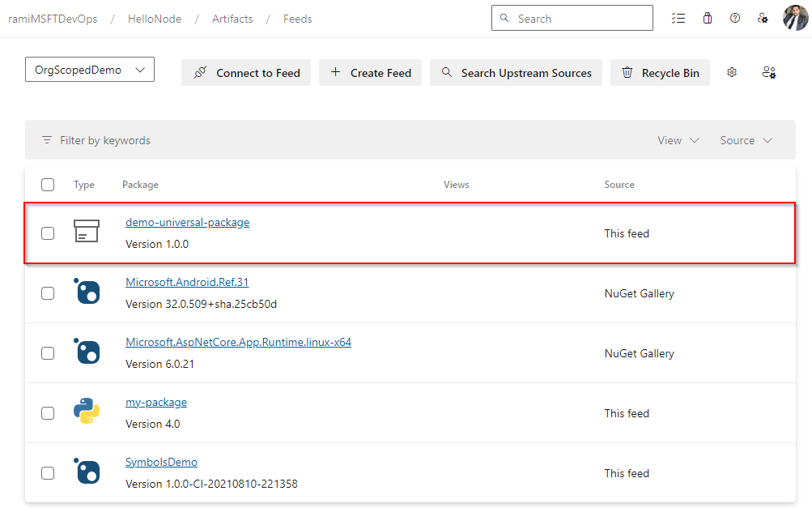Open feed permissions people icon

tap(769, 72)
